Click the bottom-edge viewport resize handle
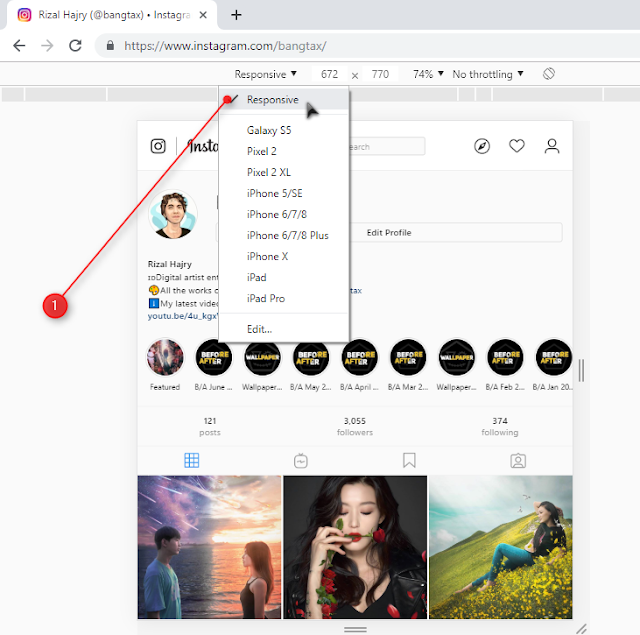The width and height of the screenshot is (640, 635). [355, 630]
